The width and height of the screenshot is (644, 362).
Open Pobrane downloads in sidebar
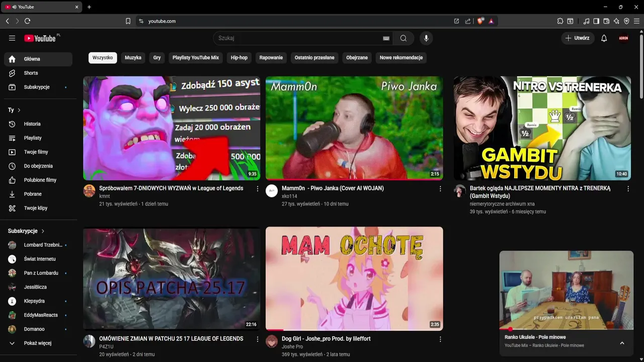[x=38, y=194]
